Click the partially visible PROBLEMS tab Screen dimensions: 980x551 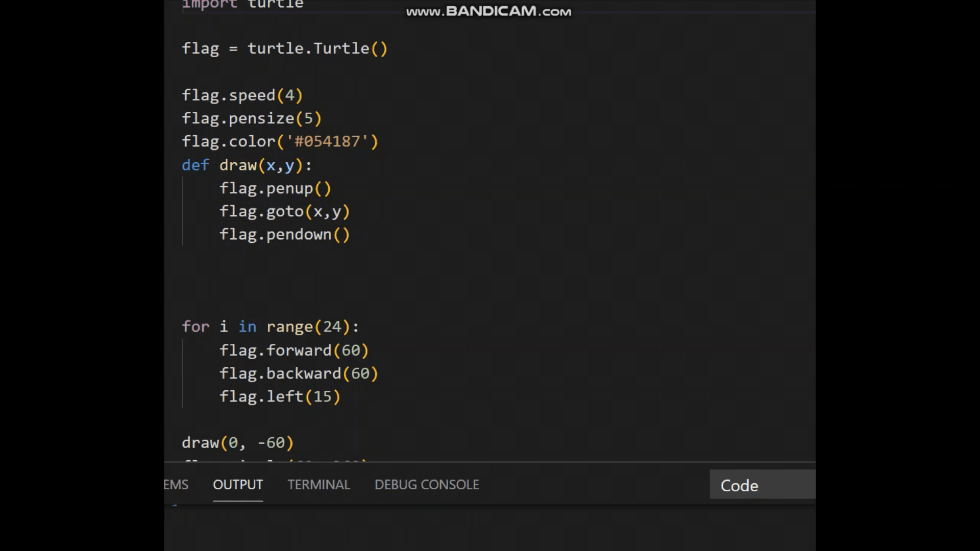coord(176,484)
